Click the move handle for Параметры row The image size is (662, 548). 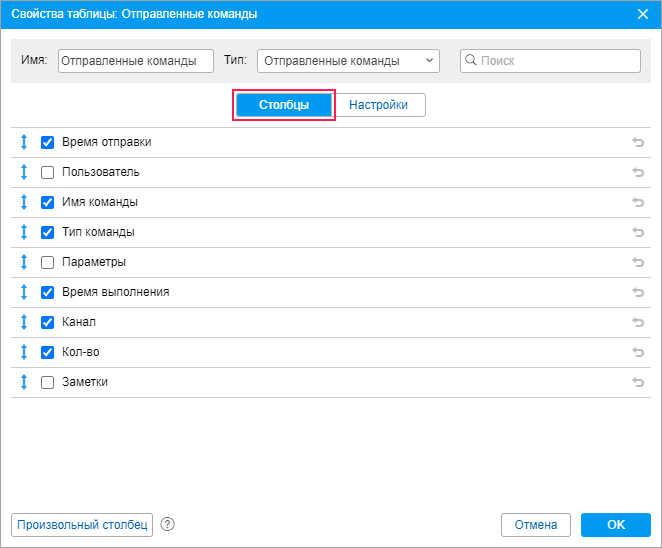(24, 262)
